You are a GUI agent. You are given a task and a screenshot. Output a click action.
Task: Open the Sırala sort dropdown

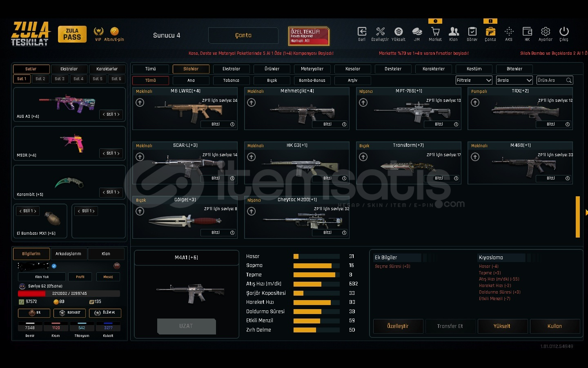(x=514, y=81)
